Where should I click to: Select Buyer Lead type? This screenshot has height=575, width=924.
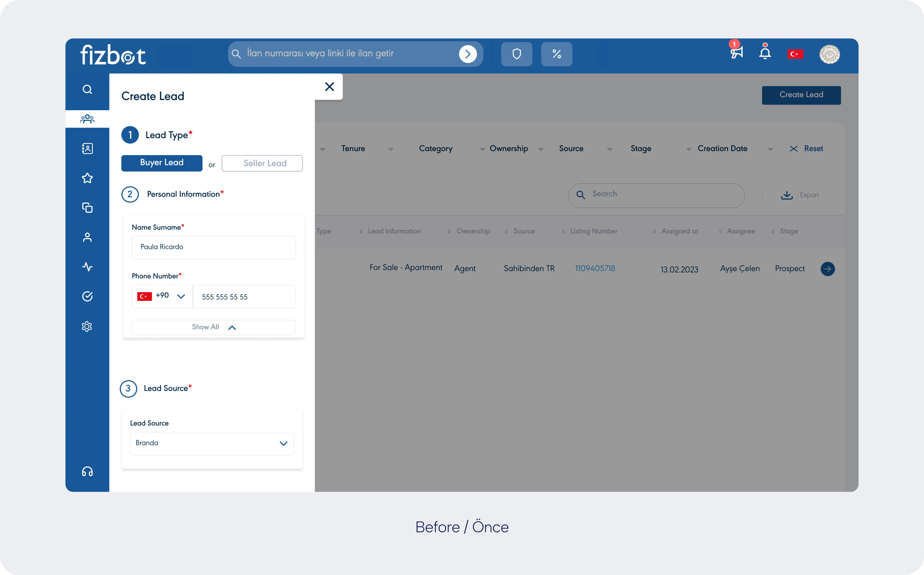click(162, 163)
